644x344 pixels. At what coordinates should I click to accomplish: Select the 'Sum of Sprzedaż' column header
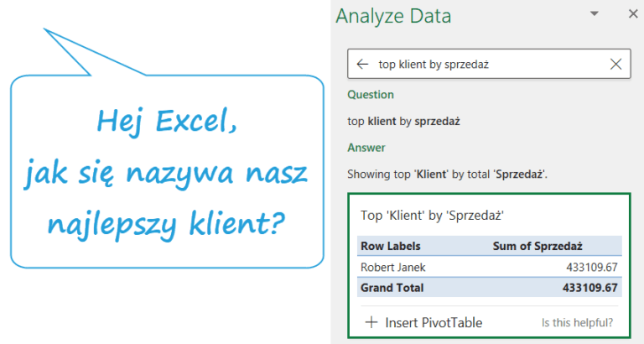click(x=537, y=246)
